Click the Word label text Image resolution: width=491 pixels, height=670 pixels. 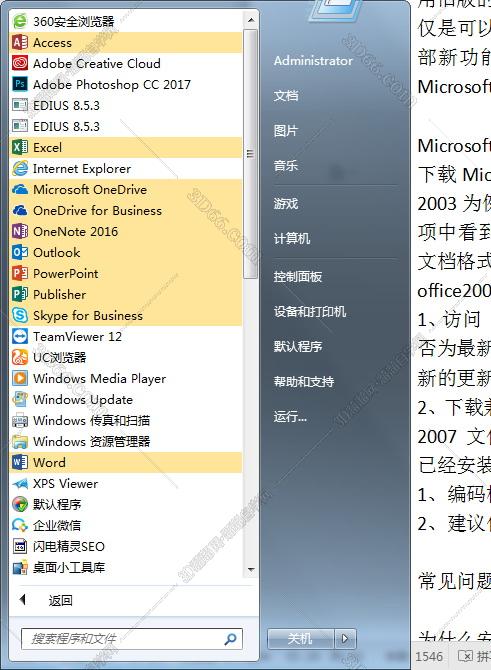pos(49,462)
